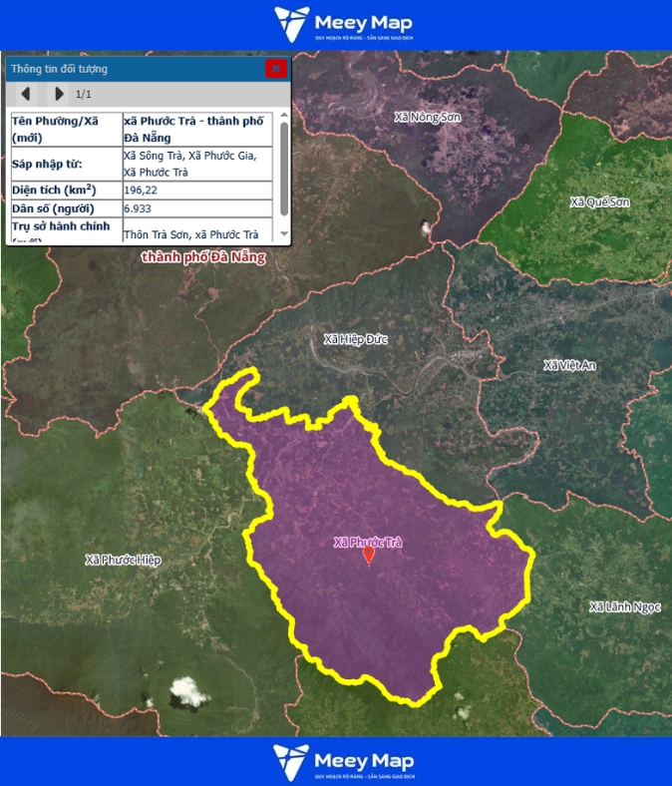Click the Dân số value 6.933 cell

(x=195, y=209)
